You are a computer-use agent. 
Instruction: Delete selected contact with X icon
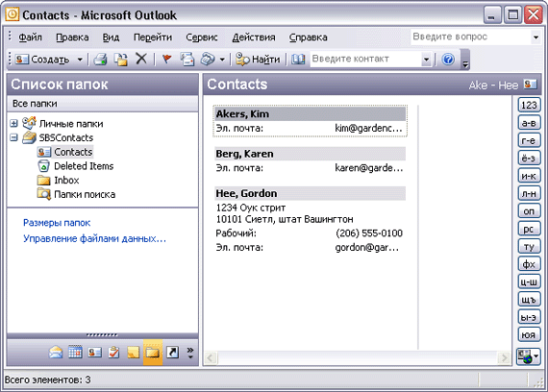click(x=141, y=59)
